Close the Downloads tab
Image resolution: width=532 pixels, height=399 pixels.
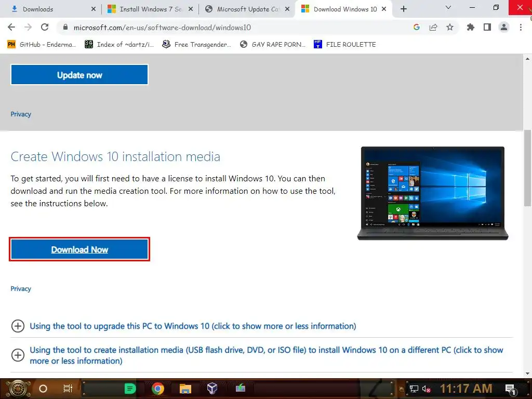(94, 9)
